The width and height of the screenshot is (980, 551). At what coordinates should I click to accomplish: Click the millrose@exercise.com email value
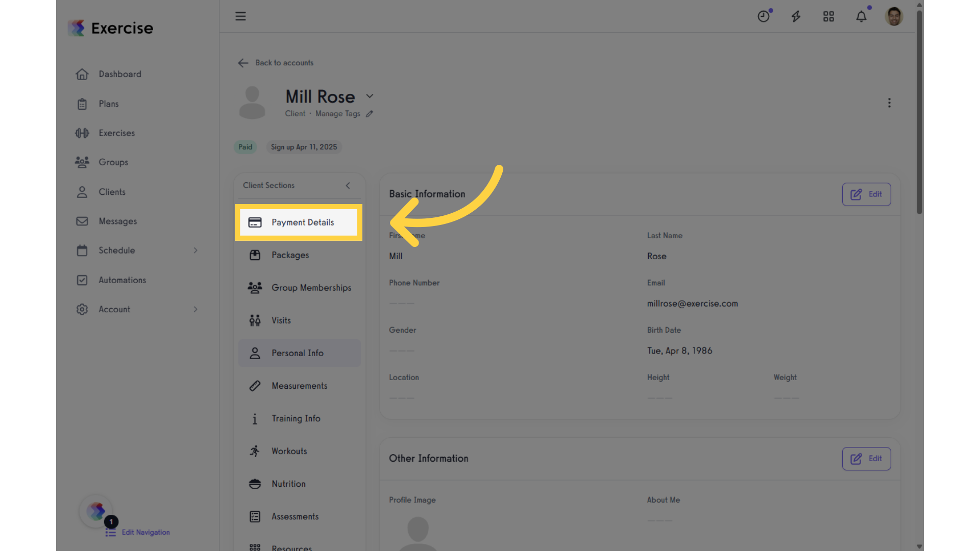[692, 304]
